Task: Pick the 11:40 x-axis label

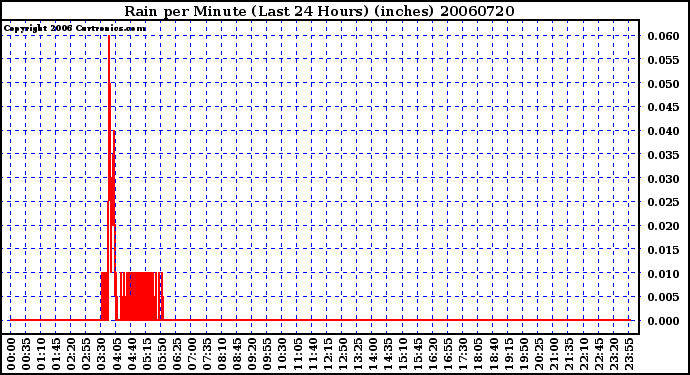Action: (312, 354)
